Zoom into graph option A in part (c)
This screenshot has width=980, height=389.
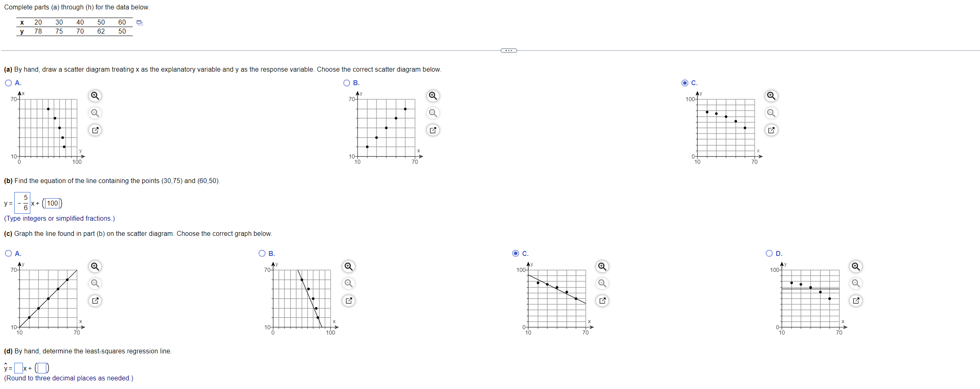point(95,266)
